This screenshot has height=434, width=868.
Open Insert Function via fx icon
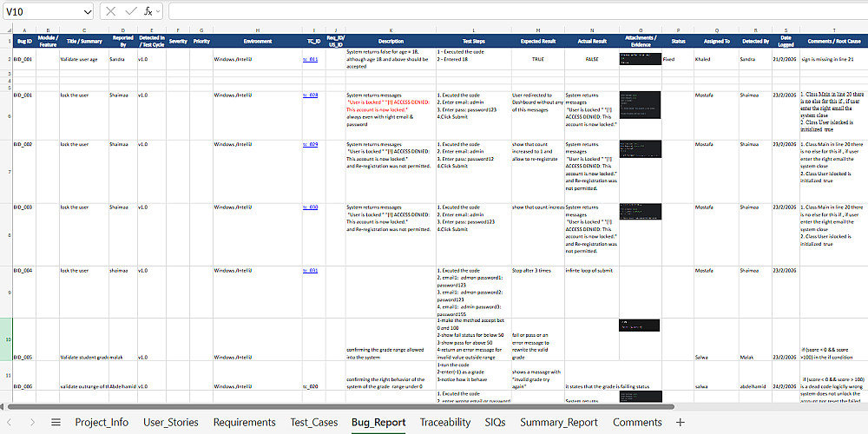click(x=148, y=11)
